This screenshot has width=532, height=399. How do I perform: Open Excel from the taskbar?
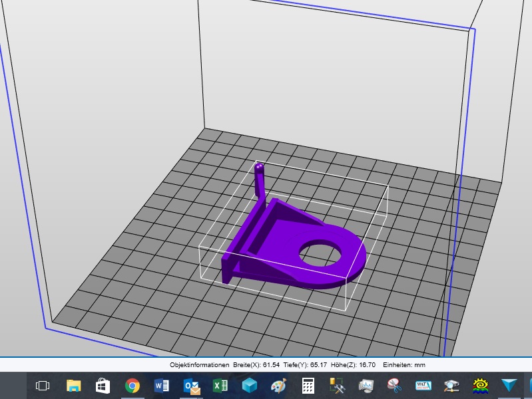220,386
